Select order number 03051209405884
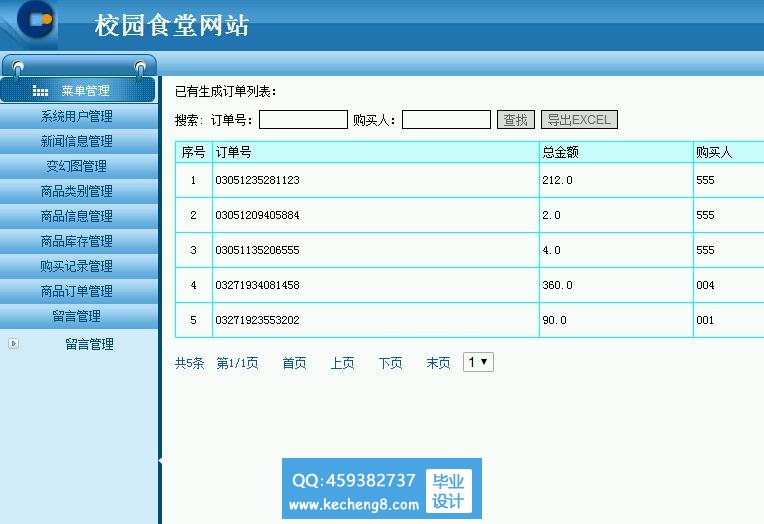Image resolution: width=764 pixels, height=524 pixels. 257,215
